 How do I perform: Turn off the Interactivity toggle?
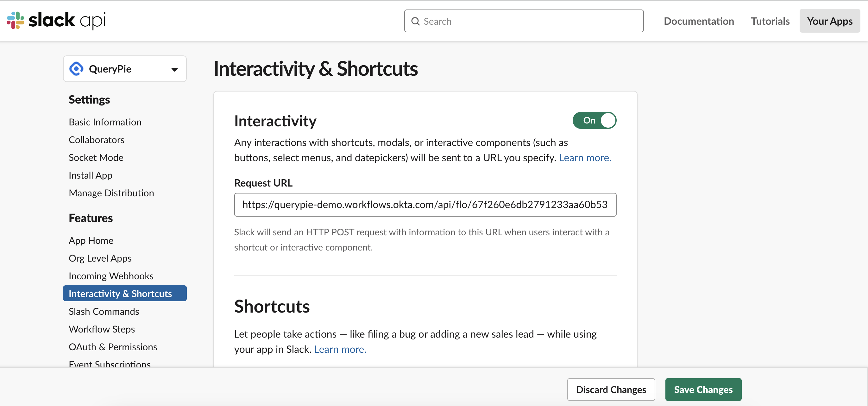tap(594, 120)
